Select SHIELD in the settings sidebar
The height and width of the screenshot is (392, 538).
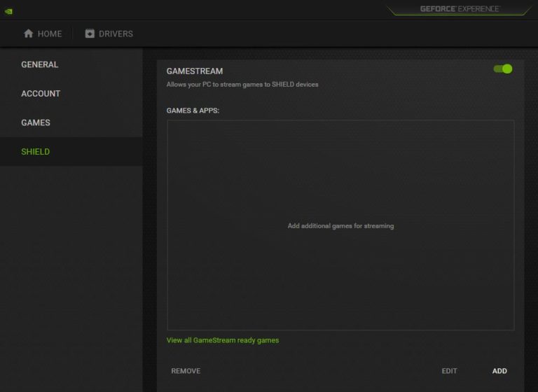pyautogui.click(x=71, y=152)
